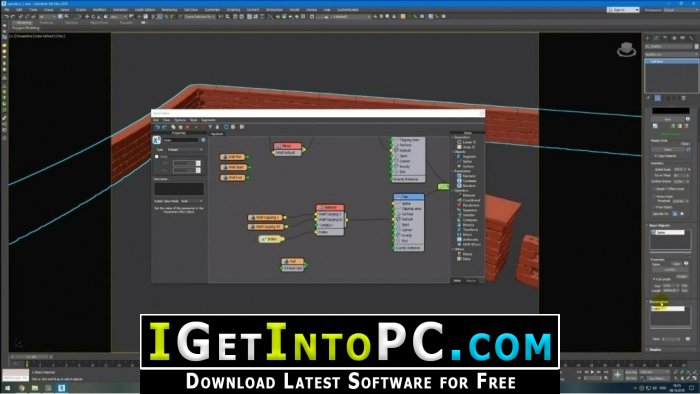Toggle the Full Length checkbox
The image size is (700, 394).
point(655,279)
